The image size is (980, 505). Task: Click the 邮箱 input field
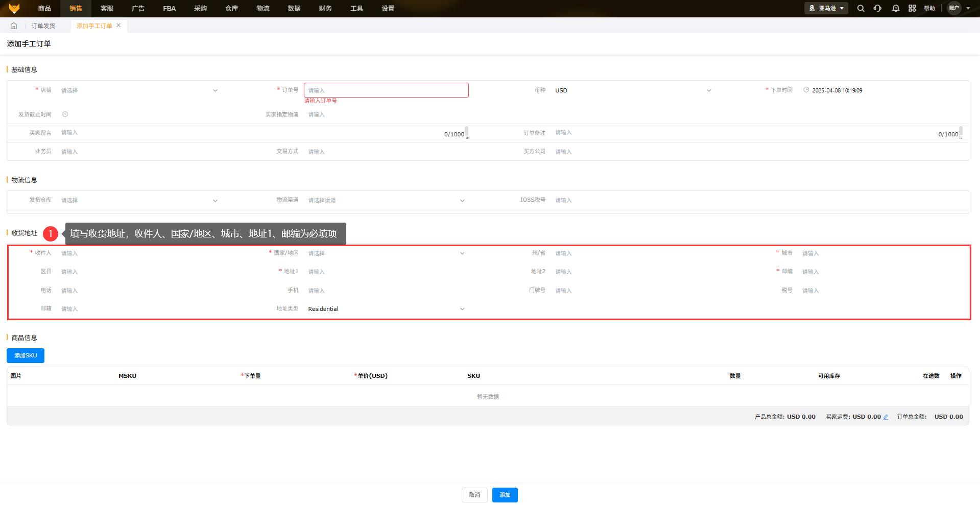tap(139, 309)
